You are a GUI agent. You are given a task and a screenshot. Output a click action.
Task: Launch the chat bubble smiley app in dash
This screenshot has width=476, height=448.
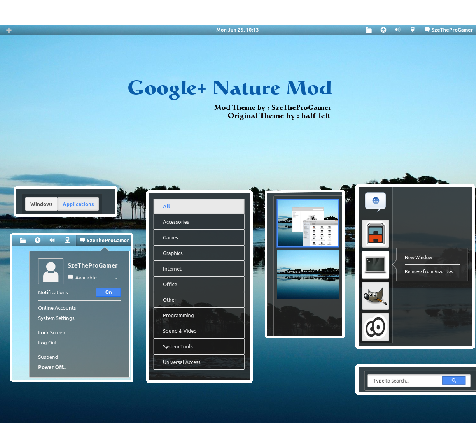[x=376, y=202]
